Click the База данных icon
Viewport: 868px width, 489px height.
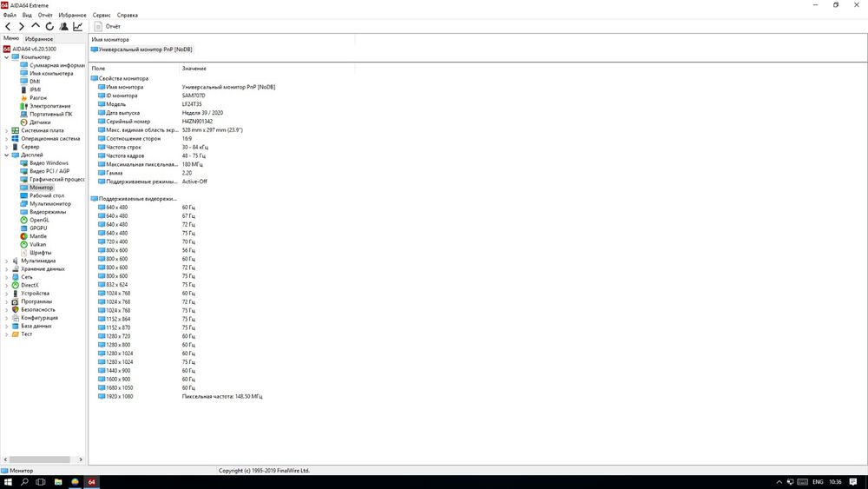point(16,327)
